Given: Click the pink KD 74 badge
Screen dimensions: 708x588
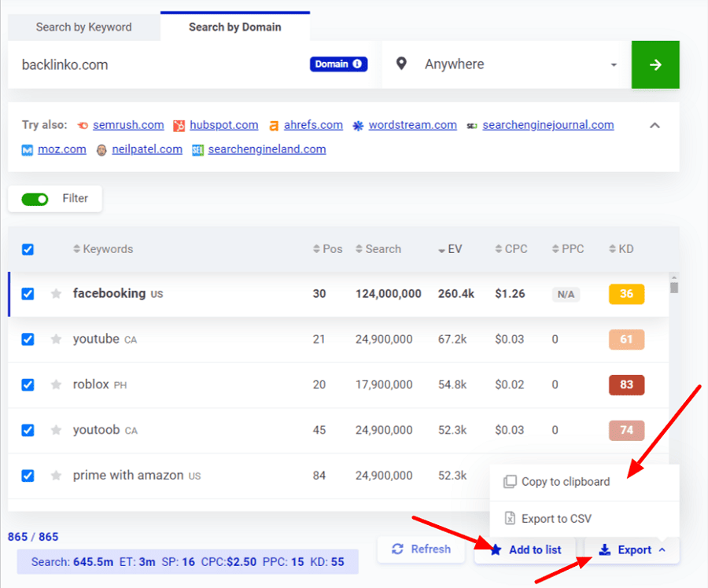Looking at the screenshot, I should [626, 431].
